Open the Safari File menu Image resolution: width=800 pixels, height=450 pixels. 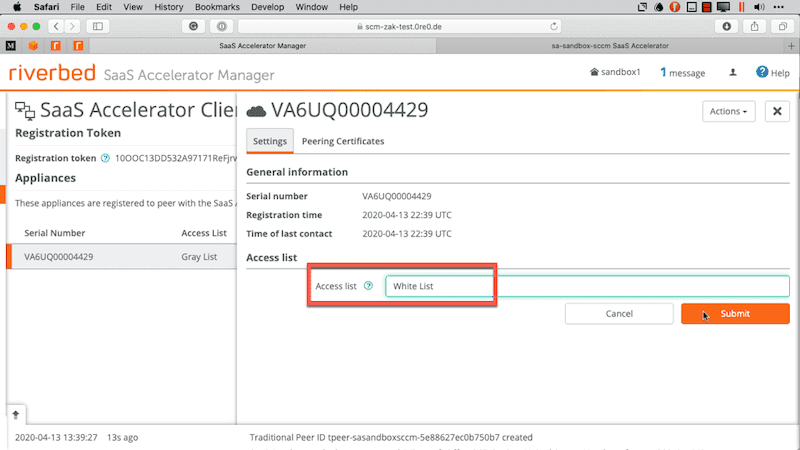tap(78, 7)
